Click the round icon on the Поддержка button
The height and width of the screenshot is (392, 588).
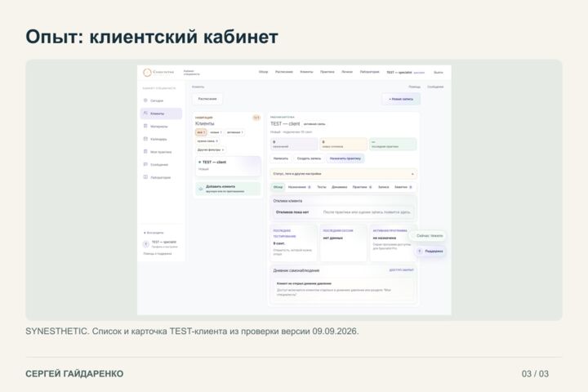tap(420, 251)
